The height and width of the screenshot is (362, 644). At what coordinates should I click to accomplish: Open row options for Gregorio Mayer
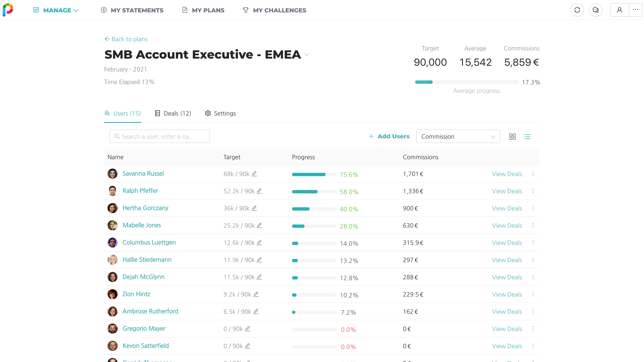pyautogui.click(x=533, y=329)
